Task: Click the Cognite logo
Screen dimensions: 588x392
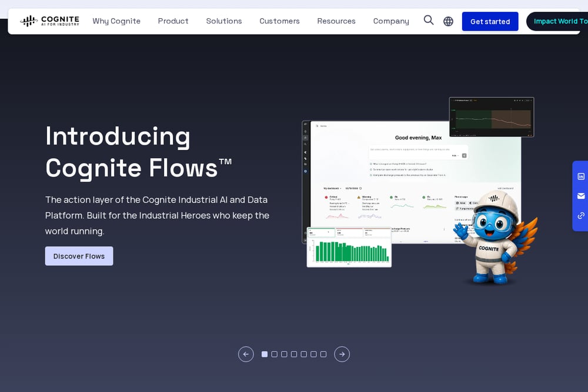Action: coord(49,21)
